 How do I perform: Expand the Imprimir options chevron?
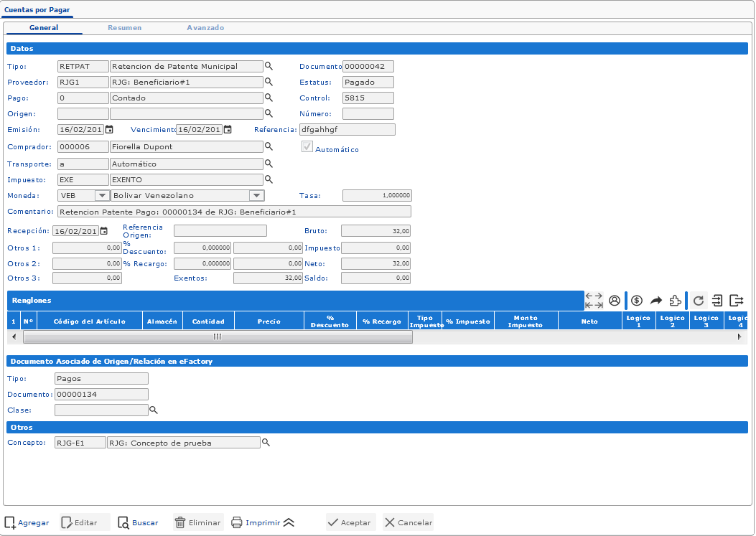(x=289, y=522)
